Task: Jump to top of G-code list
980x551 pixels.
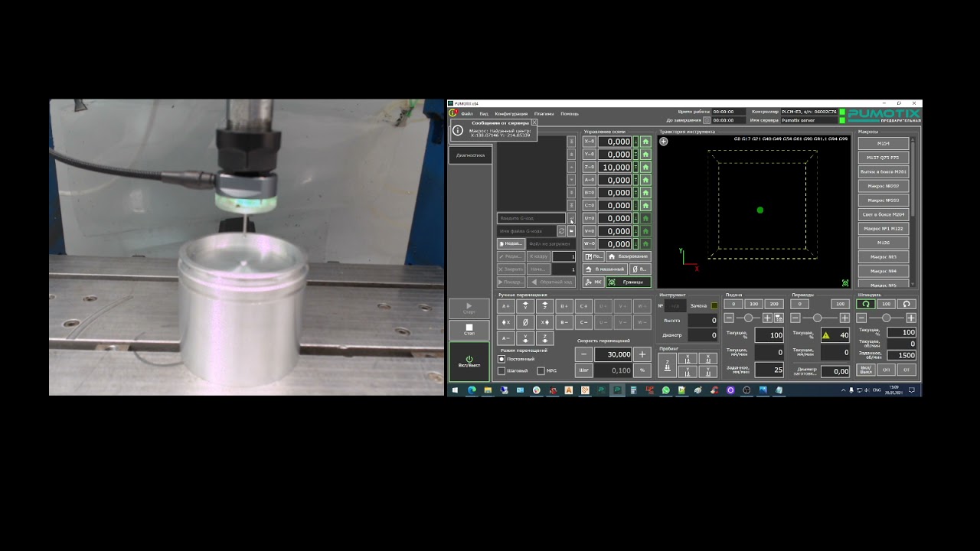Action: pyautogui.click(x=571, y=142)
